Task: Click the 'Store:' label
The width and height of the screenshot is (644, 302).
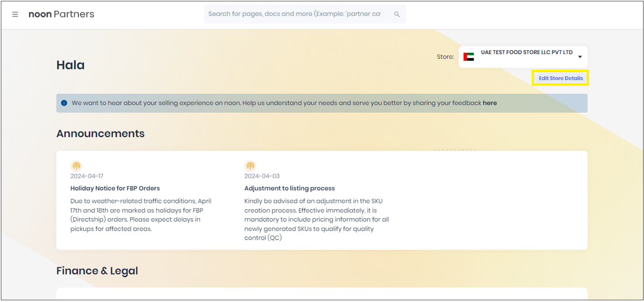Action: coord(445,57)
